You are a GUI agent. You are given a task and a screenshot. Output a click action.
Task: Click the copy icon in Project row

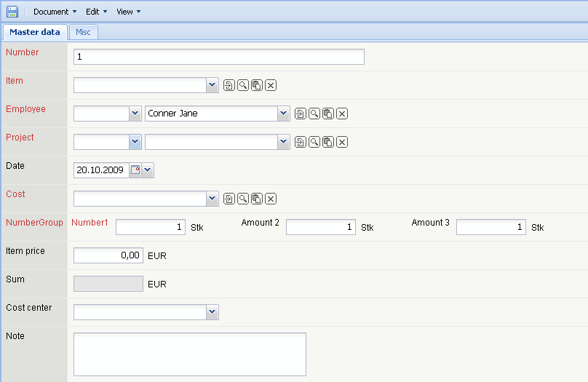(x=328, y=142)
